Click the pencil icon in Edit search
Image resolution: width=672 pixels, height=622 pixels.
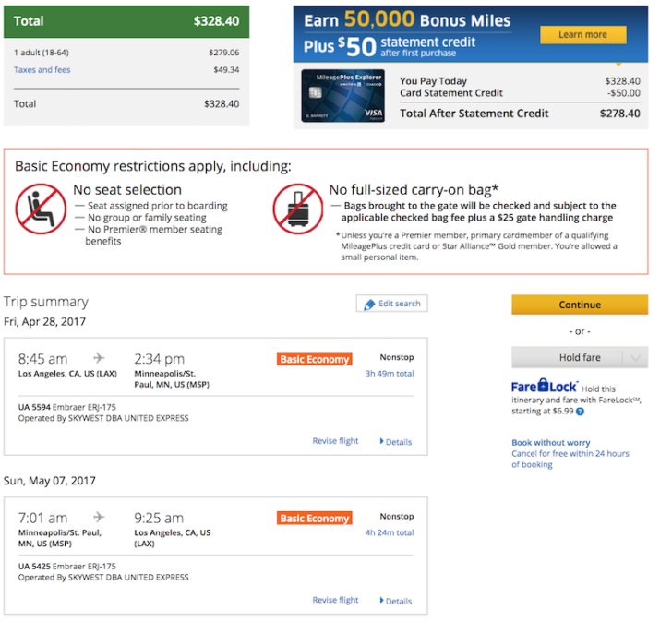pyautogui.click(x=369, y=305)
